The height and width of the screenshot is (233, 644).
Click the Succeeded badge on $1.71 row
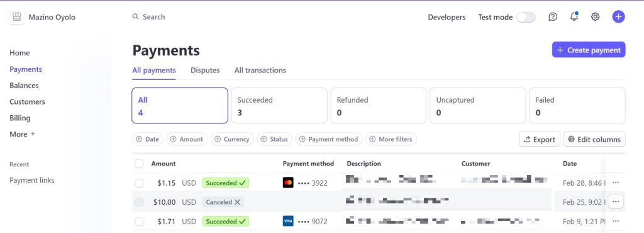[x=226, y=222]
